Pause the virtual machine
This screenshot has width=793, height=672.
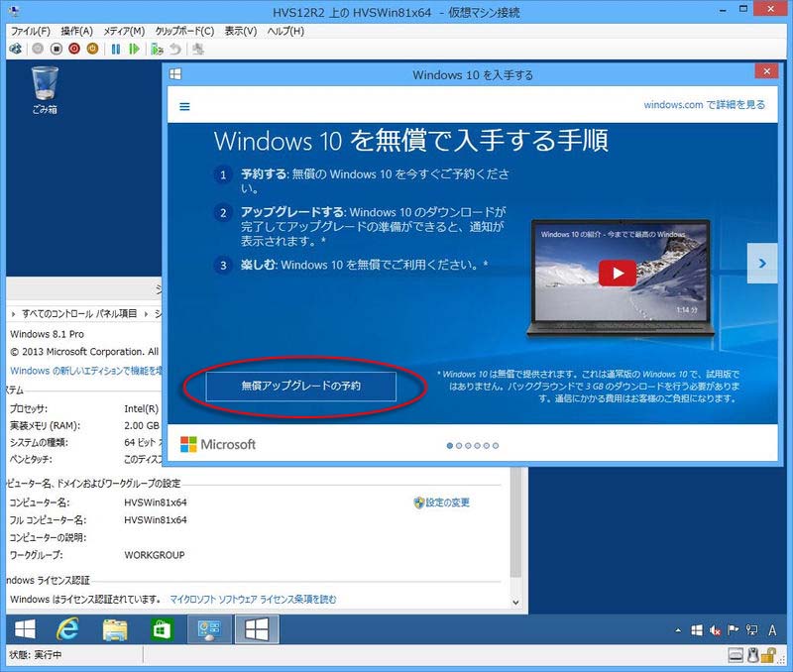pyautogui.click(x=116, y=49)
